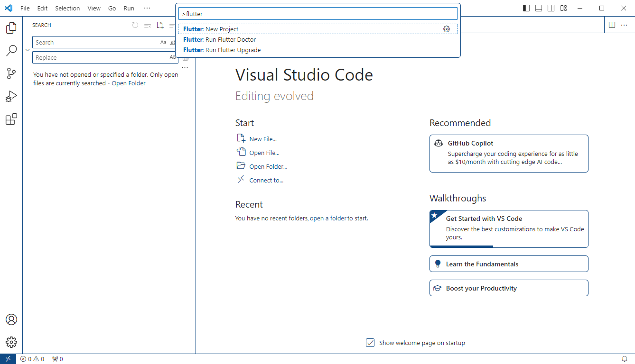Screen dimensions: 635x364
Task: Click the SEARCH panel title
Action: tap(42, 25)
